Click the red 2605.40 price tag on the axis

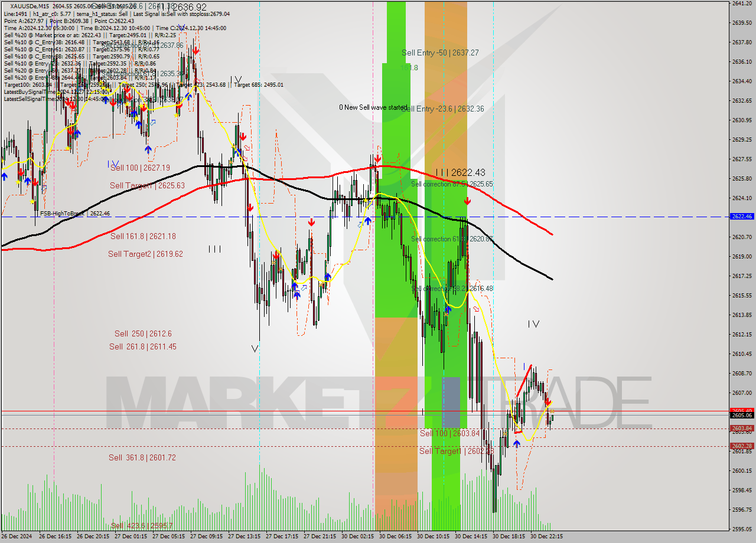742,410
